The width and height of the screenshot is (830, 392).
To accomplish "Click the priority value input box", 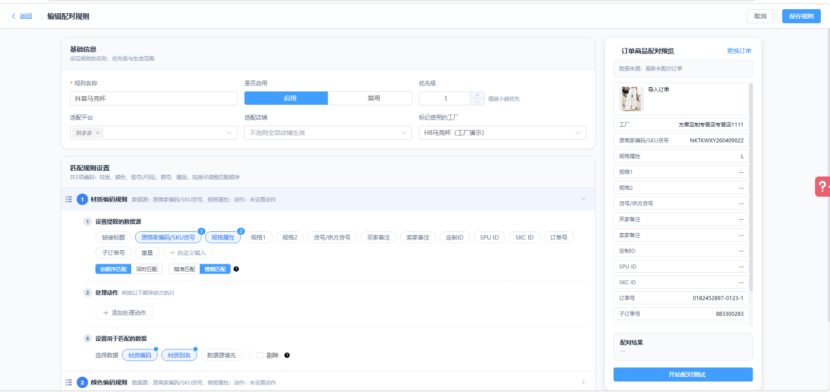I will [445, 98].
